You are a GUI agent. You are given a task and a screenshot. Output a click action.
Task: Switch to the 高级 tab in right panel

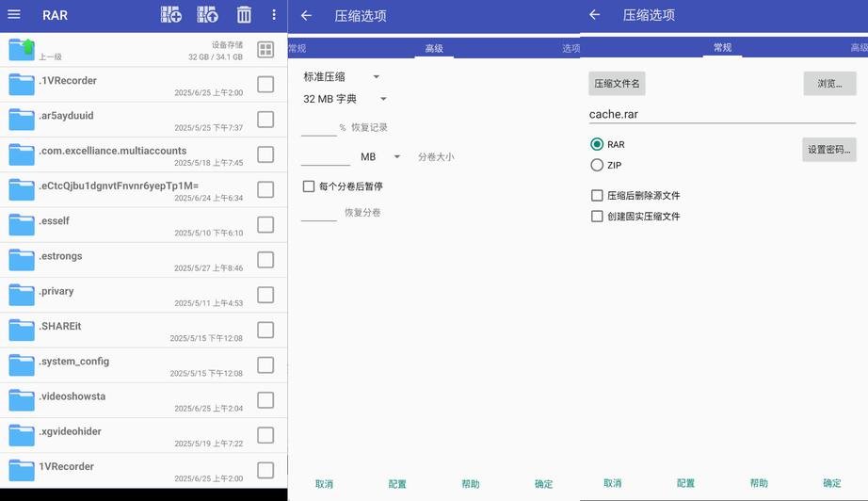click(x=859, y=48)
